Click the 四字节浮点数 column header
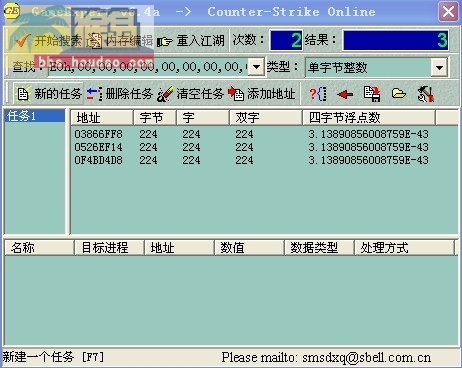Viewport: 462px width, 368px height. click(369, 117)
